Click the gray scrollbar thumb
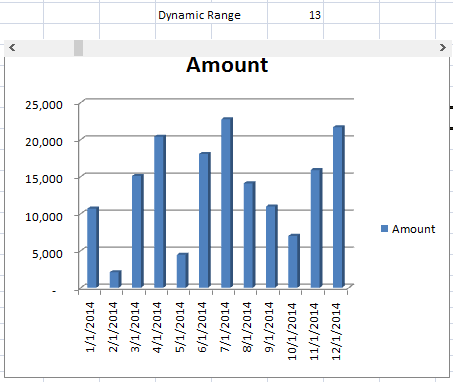This screenshot has width=453, height=382. pyautogui.click(x=78, y=48)
